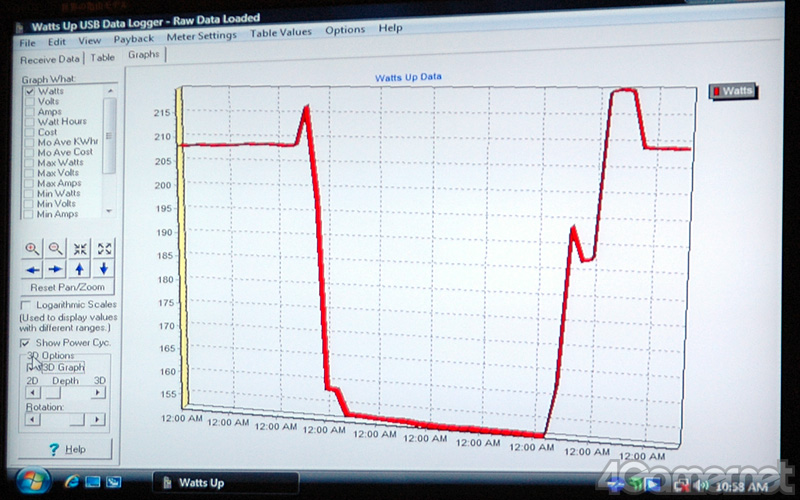Click the red Watts legend entry

(x=733, y=91)
